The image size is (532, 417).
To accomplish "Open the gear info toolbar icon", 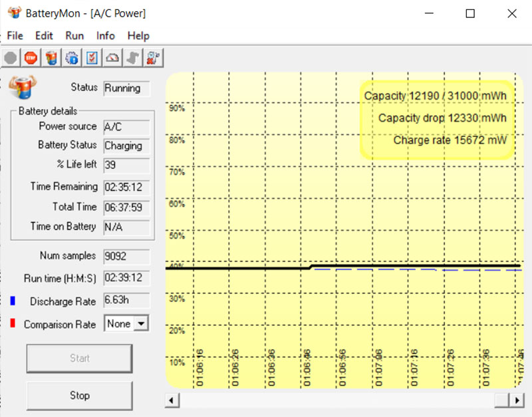I will 72,58.
